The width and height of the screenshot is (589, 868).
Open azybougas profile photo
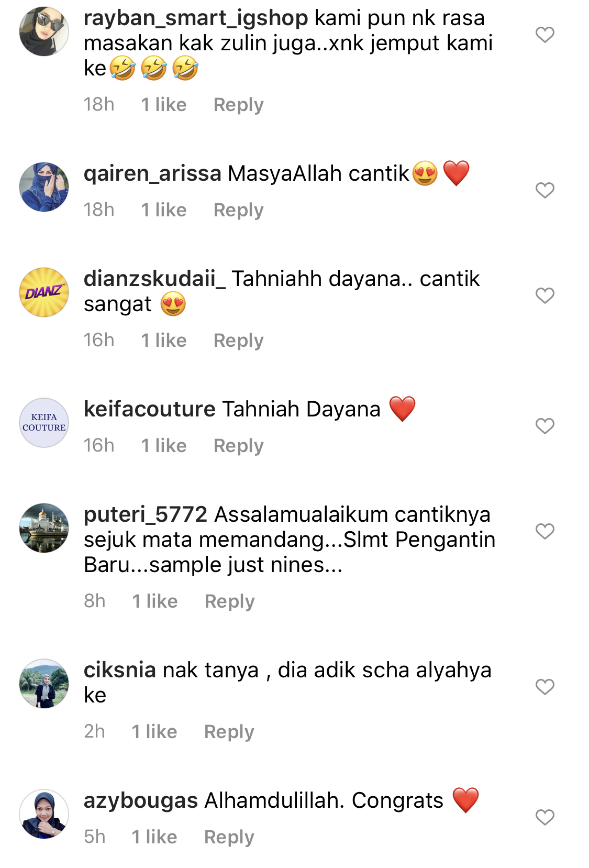click(x=44, y=814)
